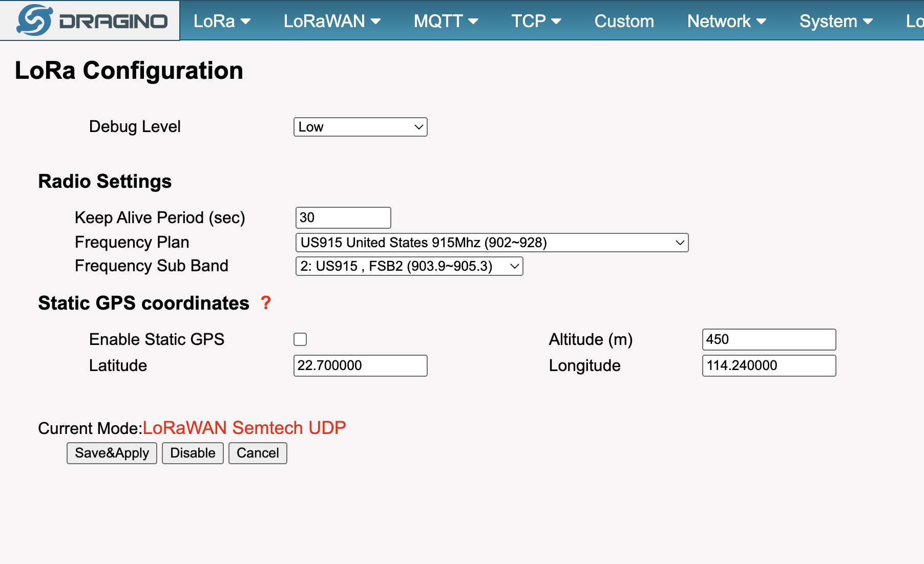This screenshot has width=924, height=564.
Task: Click the Static GPS coordinates heading
Action: (x=144, y=303)
